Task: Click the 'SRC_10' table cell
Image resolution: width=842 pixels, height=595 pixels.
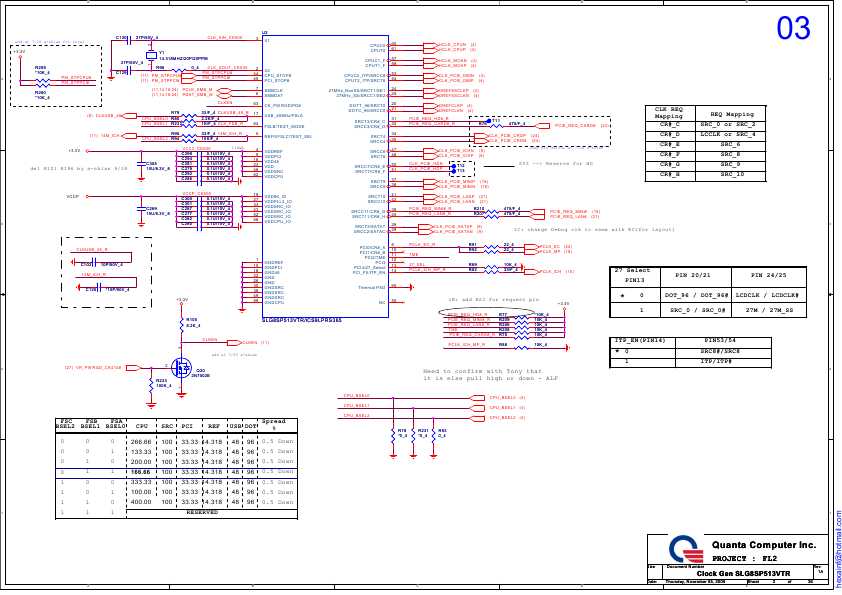Action: pos(730,175)
